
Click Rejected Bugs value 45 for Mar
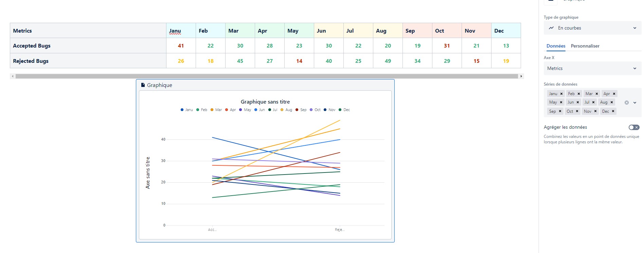pos(240,61)
